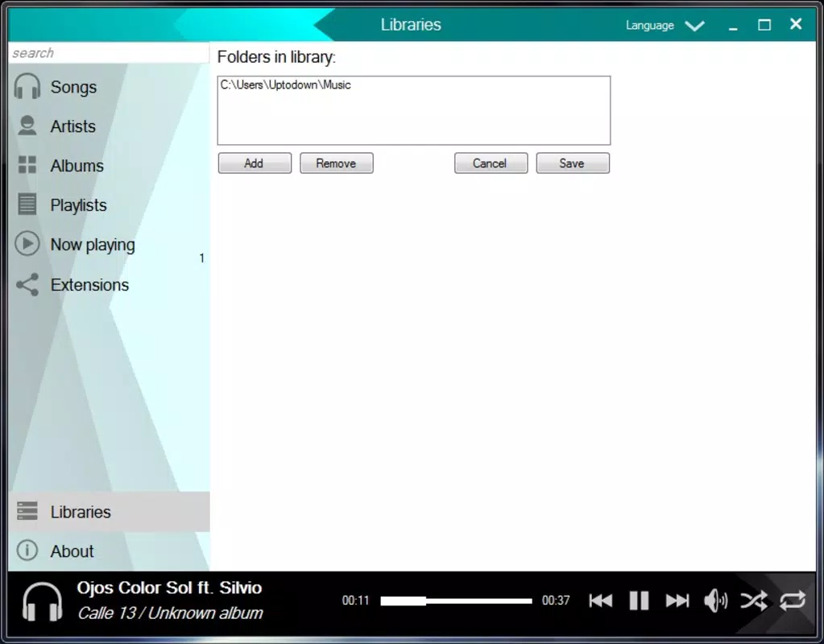Image resolution: width=824 pixels, height=644 pixels.
Task: Select Libraries in sidebar
Action: (x=110, y=512)
